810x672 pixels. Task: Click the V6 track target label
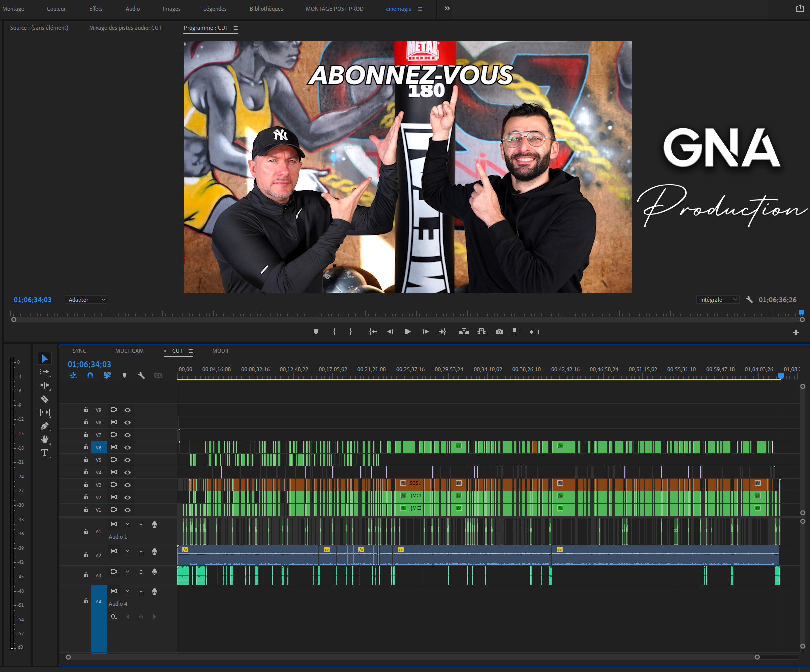pos(99,447)
